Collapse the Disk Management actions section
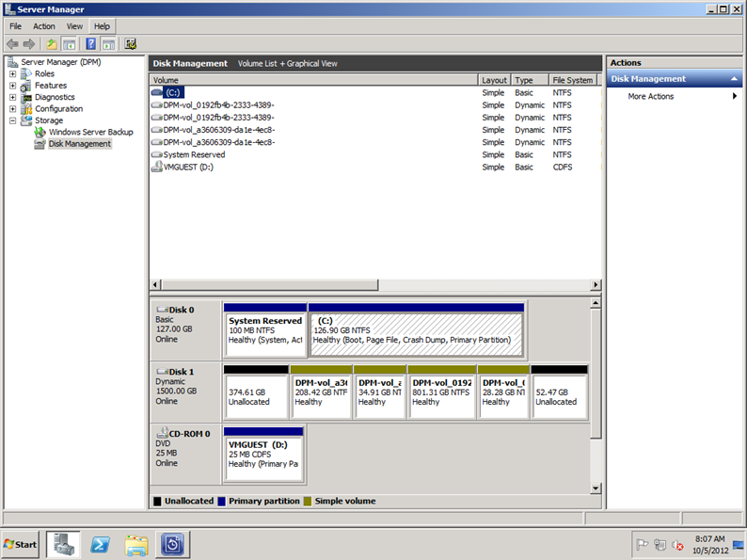Image resolution: width=747 pixels, height=560 pixels. click(x=734, y=79)
